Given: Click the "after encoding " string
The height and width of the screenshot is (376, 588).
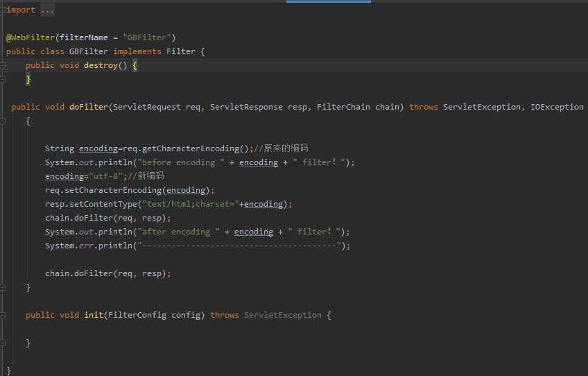Looking at the screenshot, I should (x=178, y=232).
